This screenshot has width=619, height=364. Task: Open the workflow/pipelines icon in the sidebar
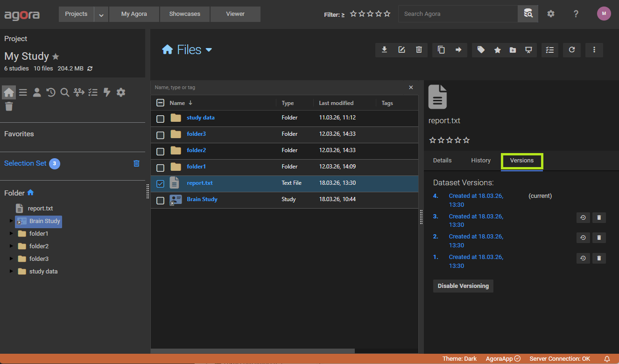tap(78, 92)
